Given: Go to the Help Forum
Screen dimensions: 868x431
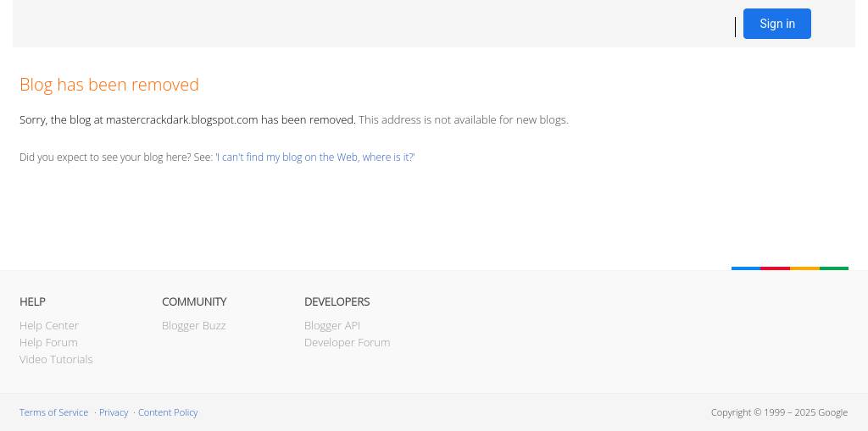Looking at the screenshot, I should coord(48,342).
